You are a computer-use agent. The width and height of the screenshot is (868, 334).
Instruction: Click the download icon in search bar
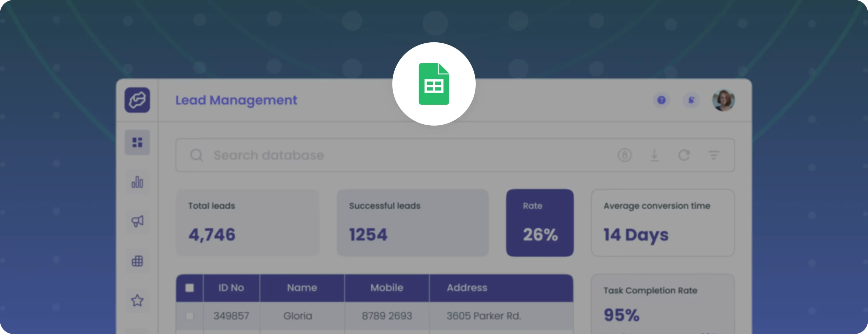[654, 155]
